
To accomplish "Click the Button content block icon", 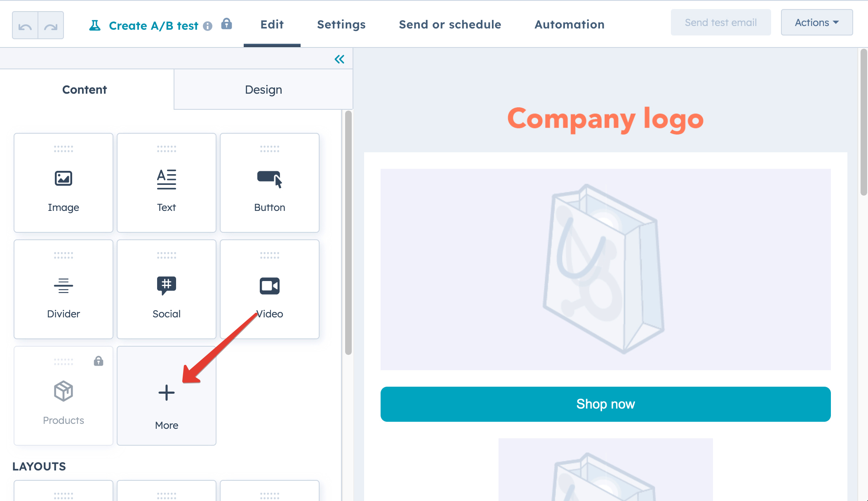I will click(269, 178).
